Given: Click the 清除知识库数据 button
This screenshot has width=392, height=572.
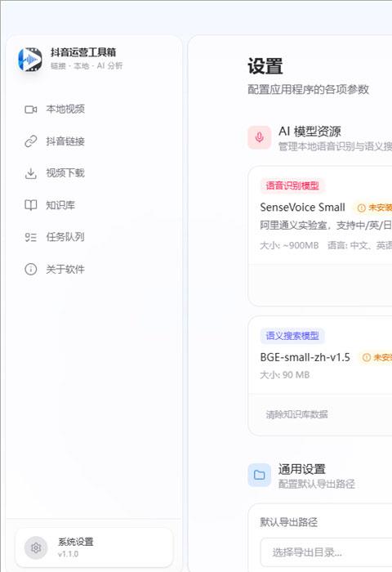Looking at the screenshot, I should click(296, 414).
